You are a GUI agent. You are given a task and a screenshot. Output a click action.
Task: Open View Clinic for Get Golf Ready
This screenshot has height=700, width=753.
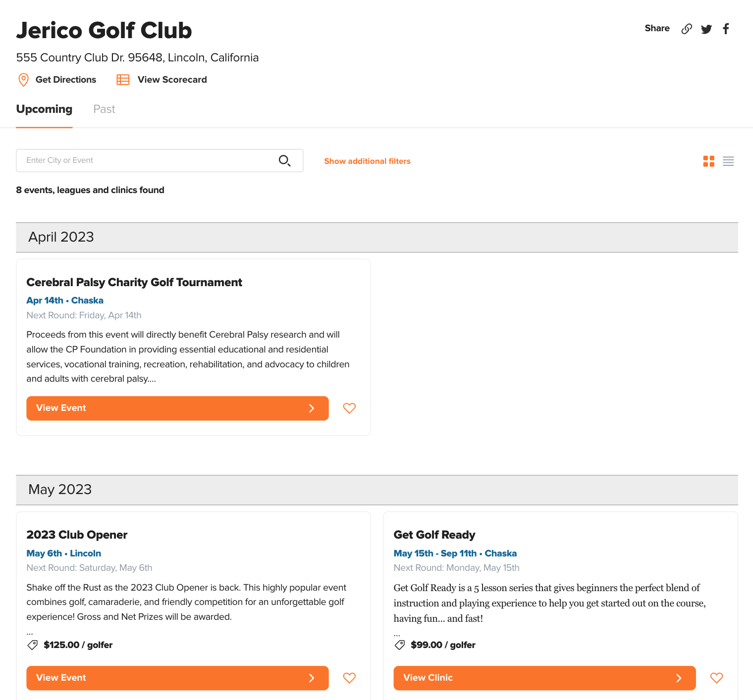544,678
